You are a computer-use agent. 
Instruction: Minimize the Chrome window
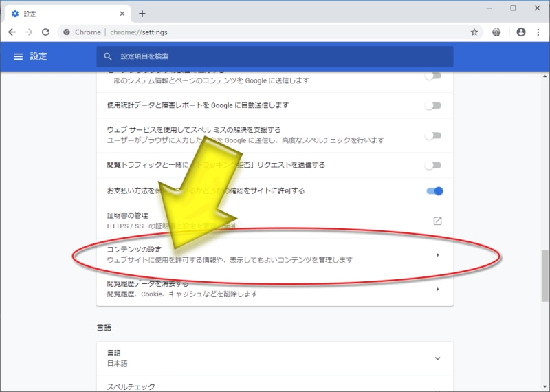pyautogui.click(x=489, y=8)
